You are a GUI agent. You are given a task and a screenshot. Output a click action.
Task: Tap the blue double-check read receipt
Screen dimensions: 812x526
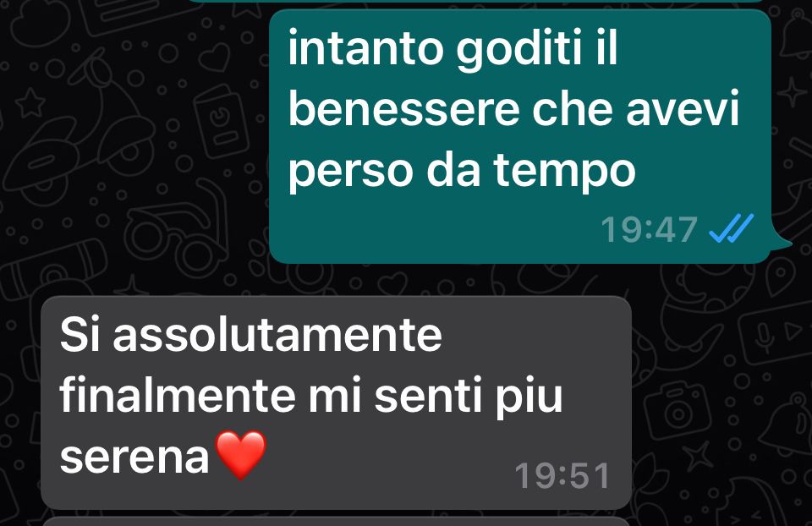[x=731, y=228]
